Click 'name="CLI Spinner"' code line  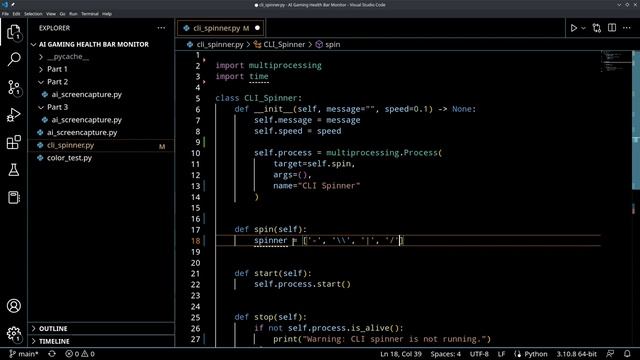(x=317, y=186)
